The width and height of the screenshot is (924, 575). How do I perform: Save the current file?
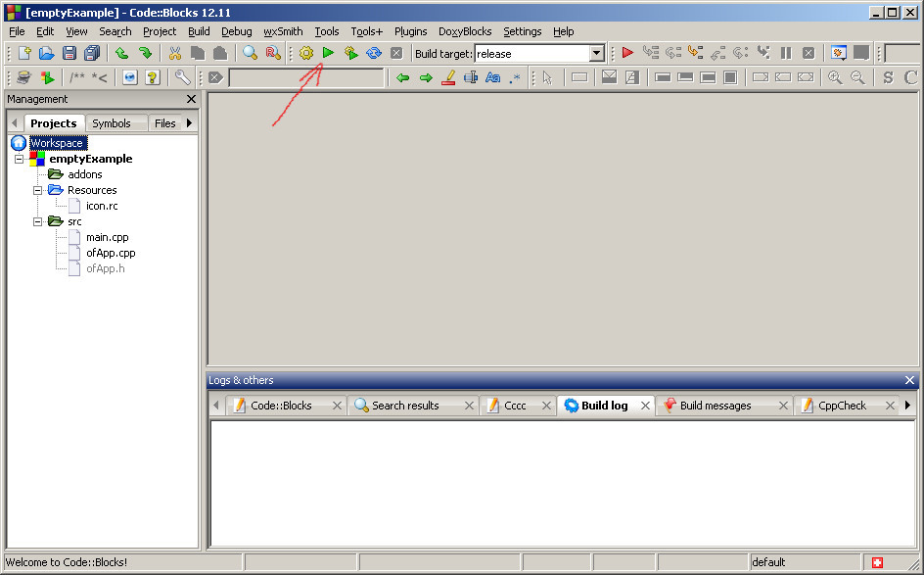[x=69, y=53]
